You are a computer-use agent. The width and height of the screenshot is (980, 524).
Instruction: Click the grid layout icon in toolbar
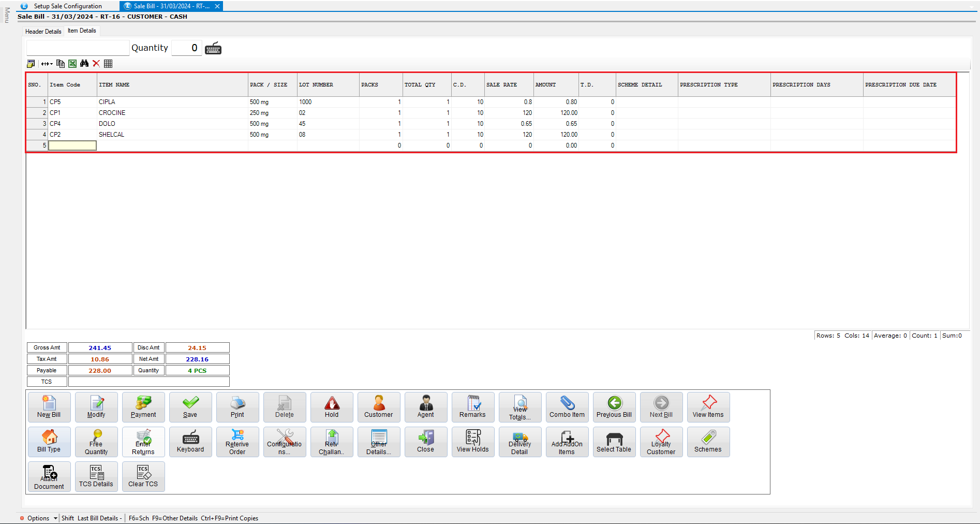(x=108, y=64)
